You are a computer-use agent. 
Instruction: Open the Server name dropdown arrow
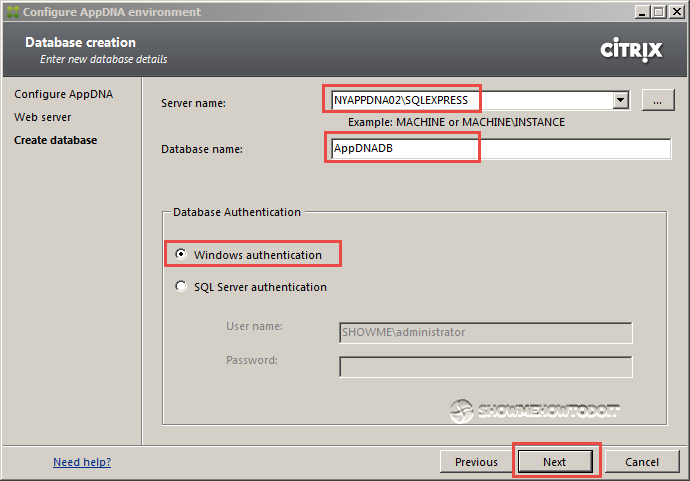(x=620, y=100)
